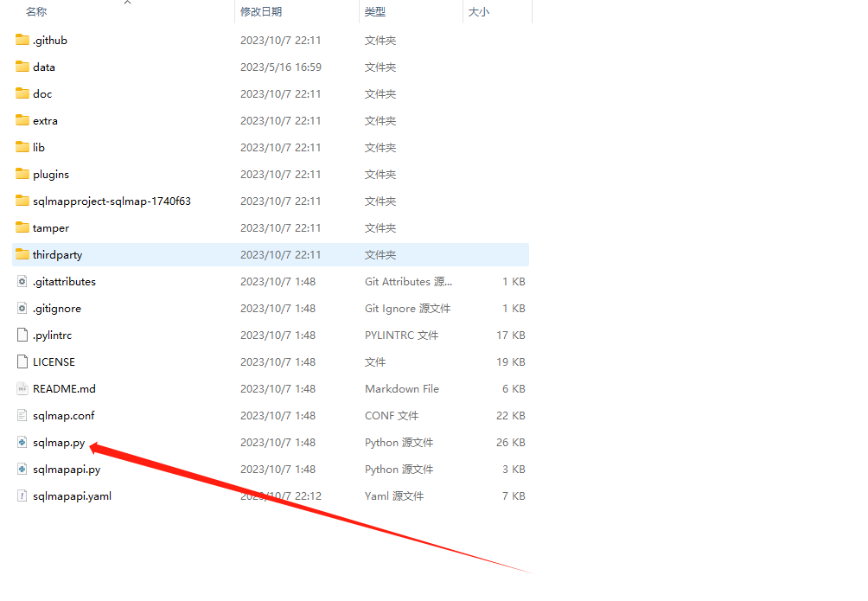Select the folder name doc
Image resolution: width=868 pixels, height=601 pixels.
[x=42, y=93]
